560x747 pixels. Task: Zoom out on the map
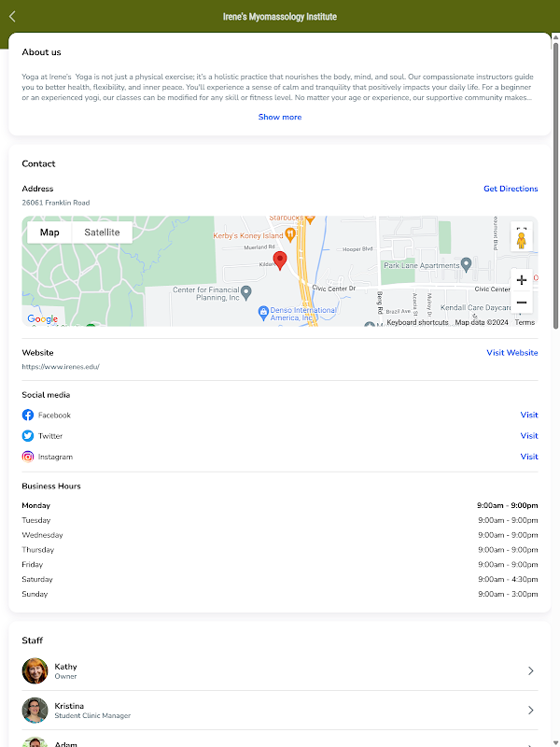[522, 303]
